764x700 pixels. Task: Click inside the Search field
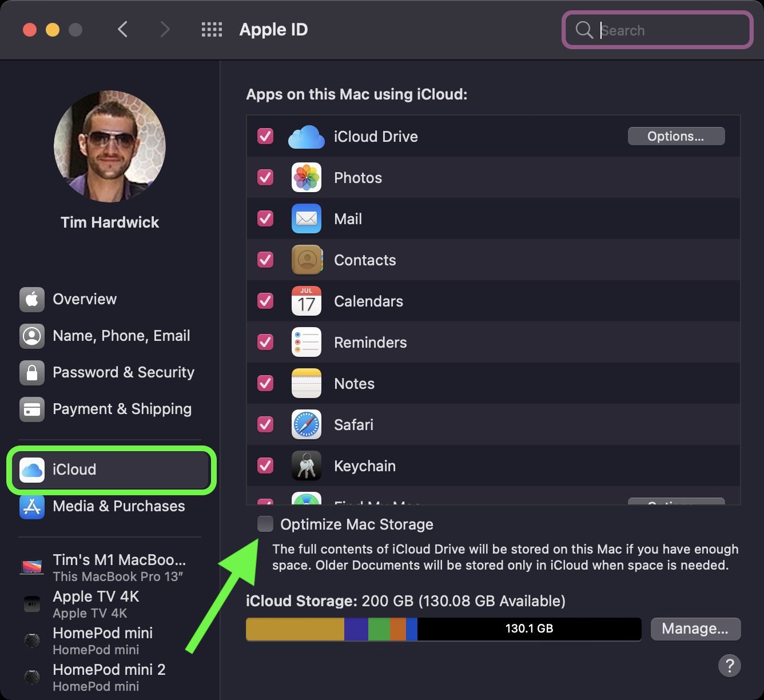tap(656, 30)
